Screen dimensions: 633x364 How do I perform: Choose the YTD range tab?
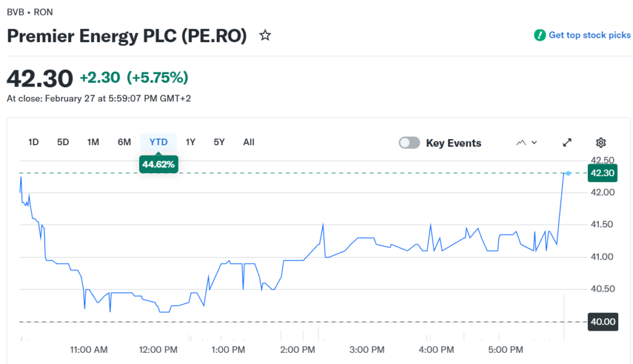(x=158, y=142)
